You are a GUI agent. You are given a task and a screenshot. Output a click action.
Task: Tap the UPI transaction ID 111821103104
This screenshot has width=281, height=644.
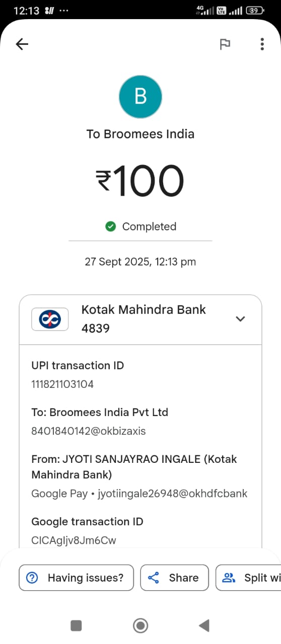[x=62, y=384]
